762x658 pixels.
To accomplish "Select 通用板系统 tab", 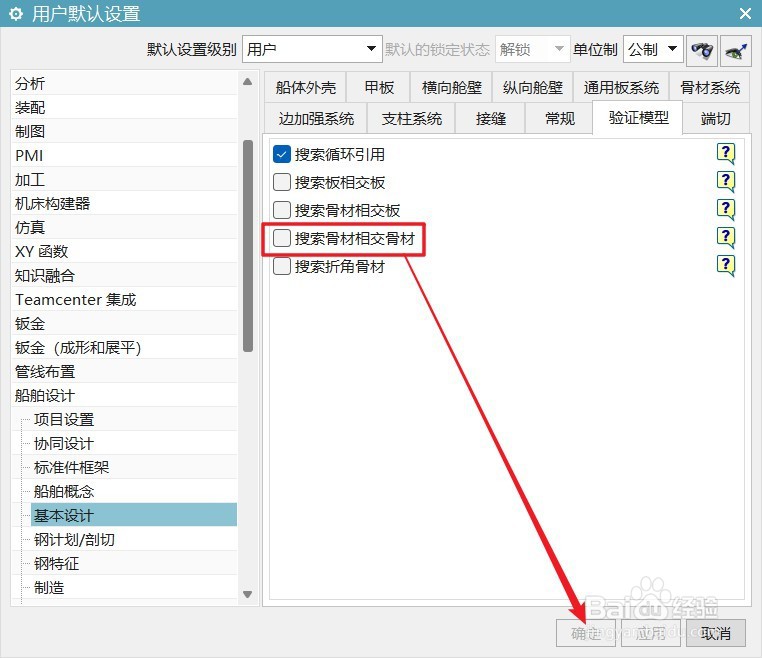I will point(621,87).
